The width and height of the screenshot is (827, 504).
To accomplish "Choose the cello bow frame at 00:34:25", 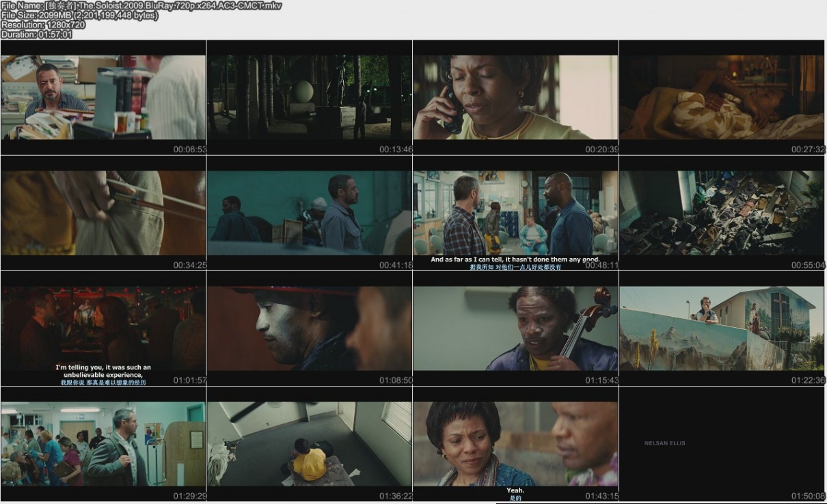I will [103, 213].
